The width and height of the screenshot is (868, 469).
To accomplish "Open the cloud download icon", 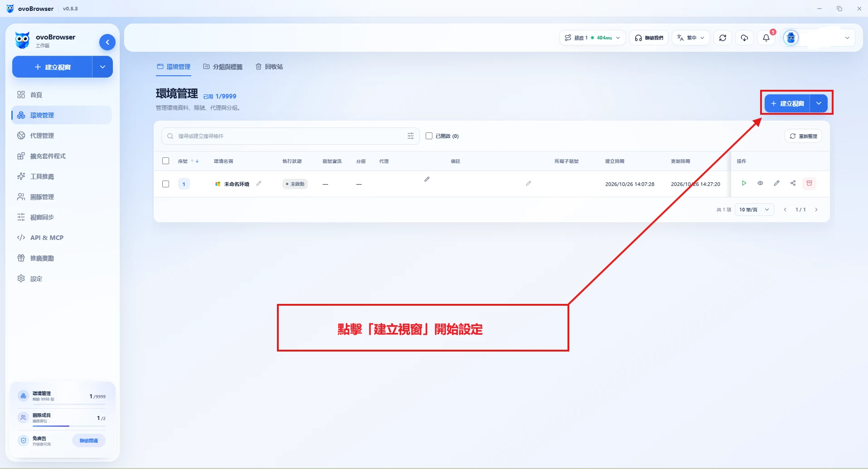I will coord(744,38).
